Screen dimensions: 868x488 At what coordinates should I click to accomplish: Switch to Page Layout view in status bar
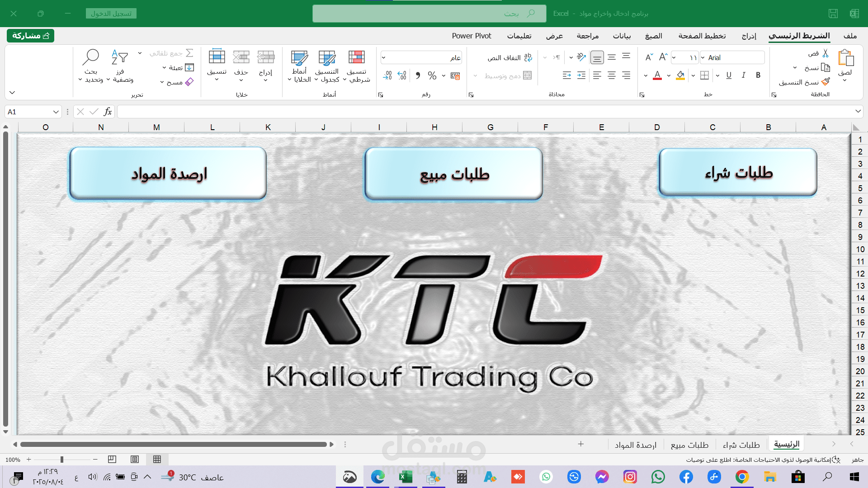(x=135, y=460)
